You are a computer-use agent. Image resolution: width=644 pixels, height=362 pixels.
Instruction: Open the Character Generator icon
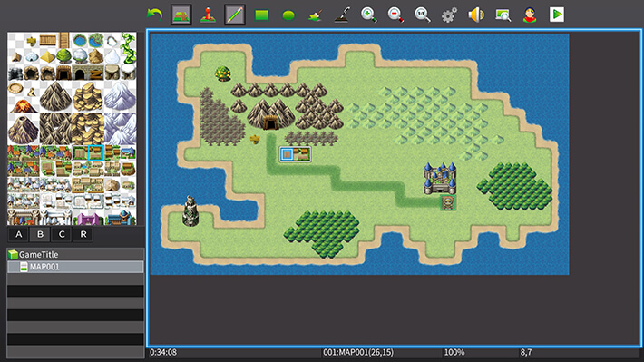pos(530,15)
